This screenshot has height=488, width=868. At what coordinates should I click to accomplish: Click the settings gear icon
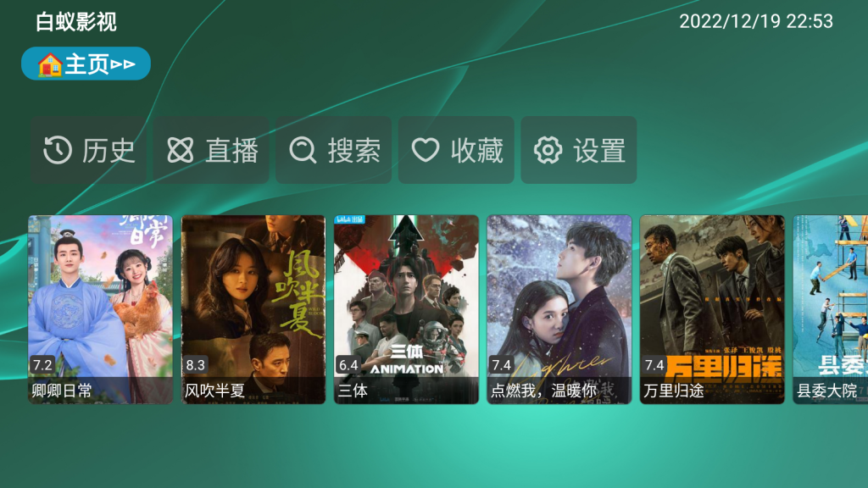548,150
